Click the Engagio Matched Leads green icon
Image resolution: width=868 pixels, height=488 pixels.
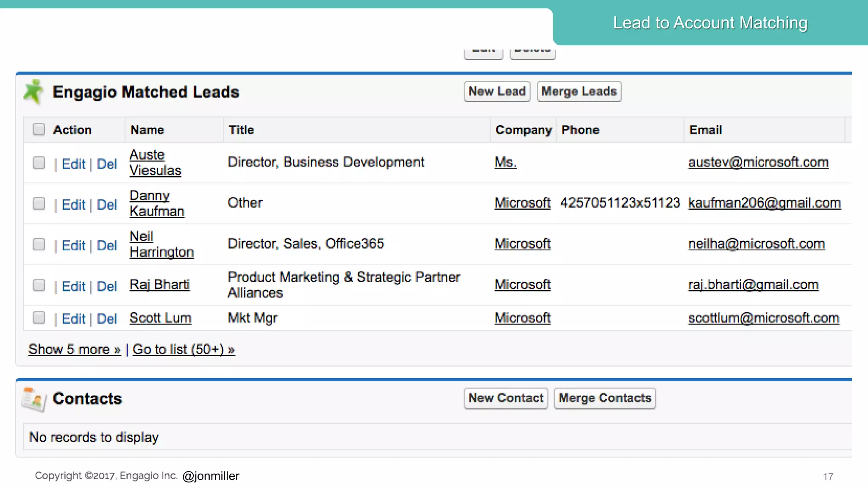(33, 91)
